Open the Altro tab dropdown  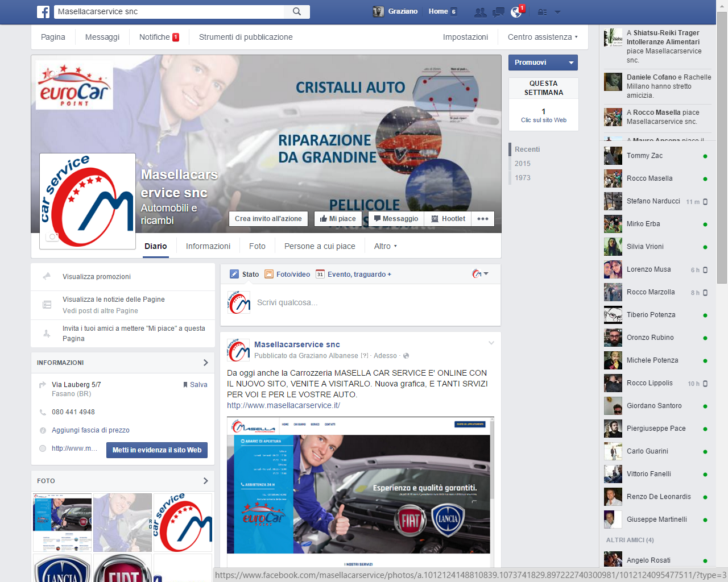click(386, 246)
